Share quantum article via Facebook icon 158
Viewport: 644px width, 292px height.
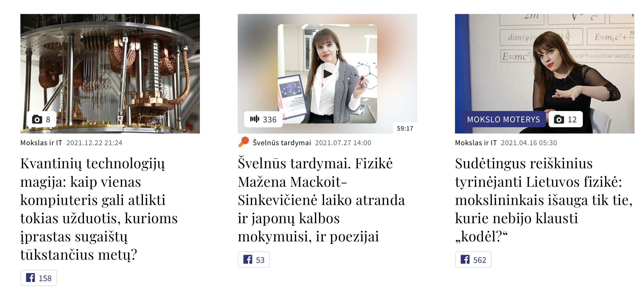30,278
